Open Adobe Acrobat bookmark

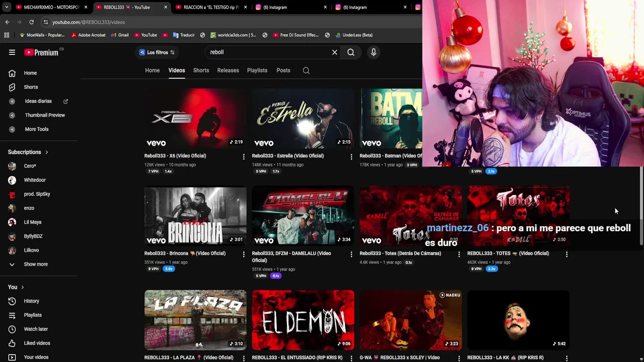(x=88, y=35)
